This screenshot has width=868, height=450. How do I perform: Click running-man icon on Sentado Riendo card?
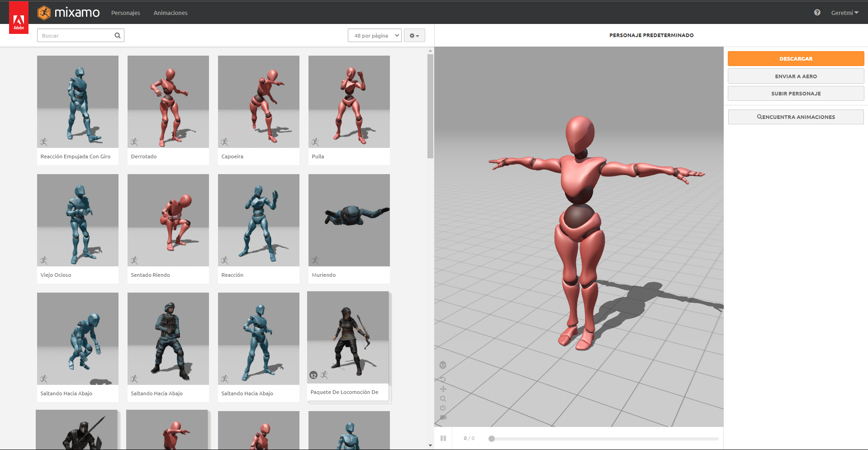tap(134, 261)
